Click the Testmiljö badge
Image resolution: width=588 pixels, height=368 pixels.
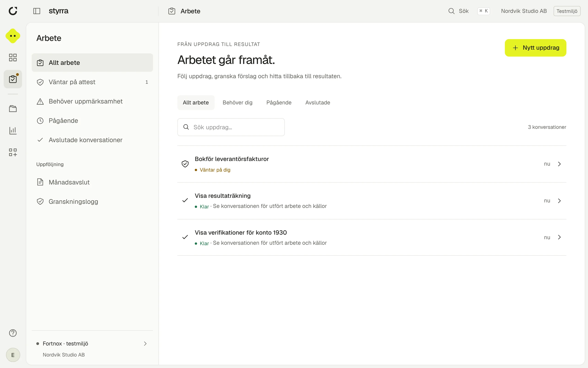pos(567,11)
